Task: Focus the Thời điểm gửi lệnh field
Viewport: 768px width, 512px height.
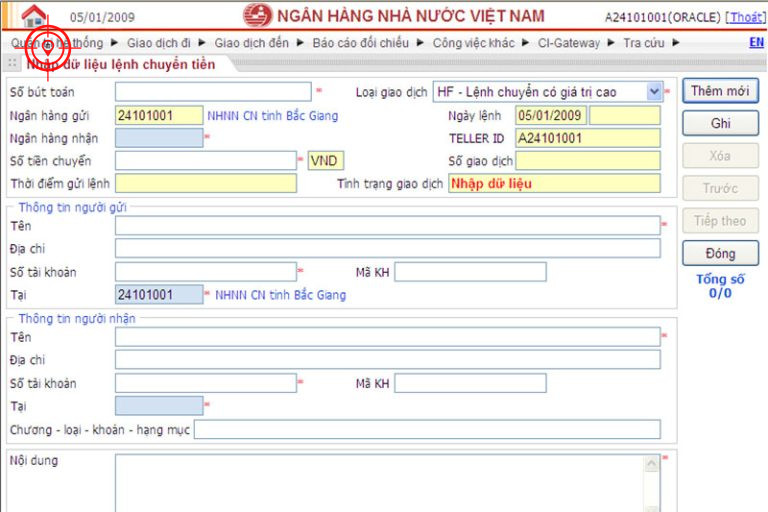Action: tap(206, 183)
